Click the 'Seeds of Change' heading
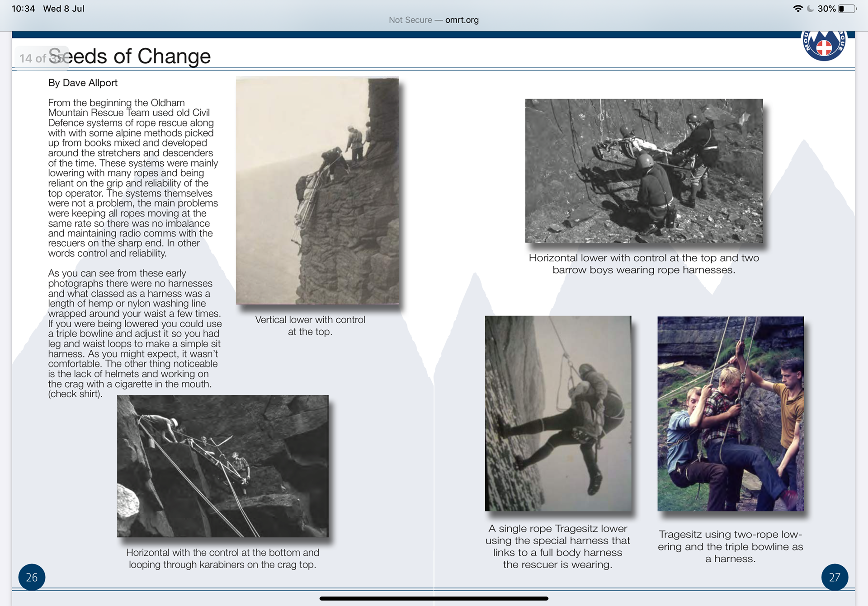The image size is (868, 606). click(129, 56)
